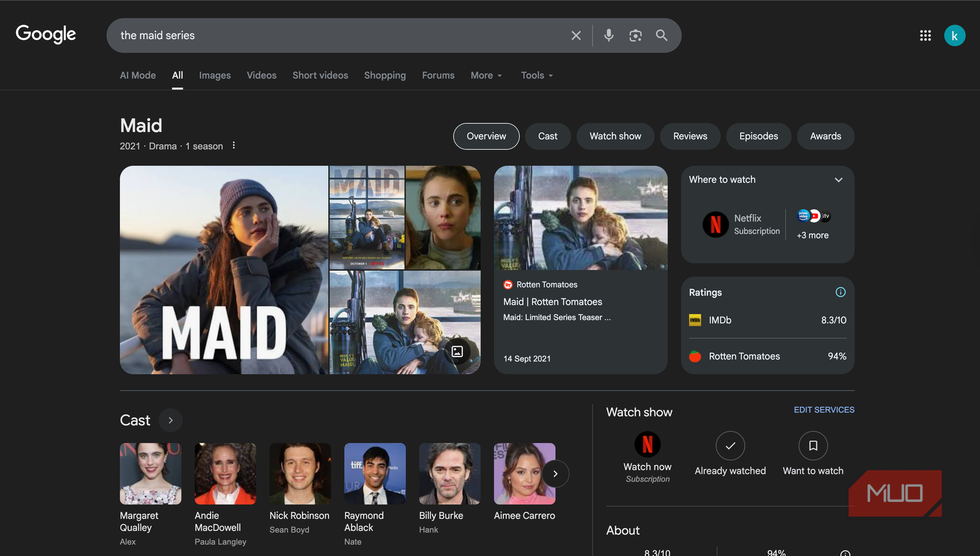Select the Watch show chip
This screenshot has height=556, width=980.
615,137
